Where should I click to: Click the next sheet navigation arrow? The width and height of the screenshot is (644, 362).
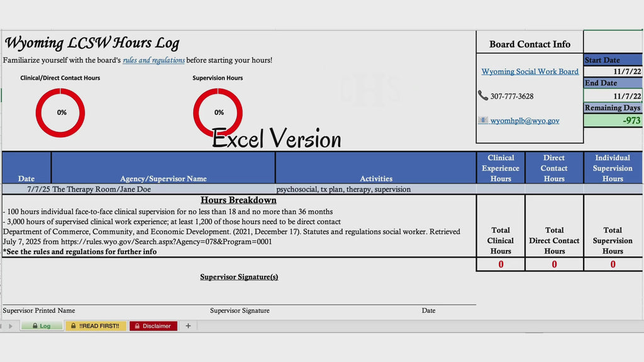coord(11,326)
